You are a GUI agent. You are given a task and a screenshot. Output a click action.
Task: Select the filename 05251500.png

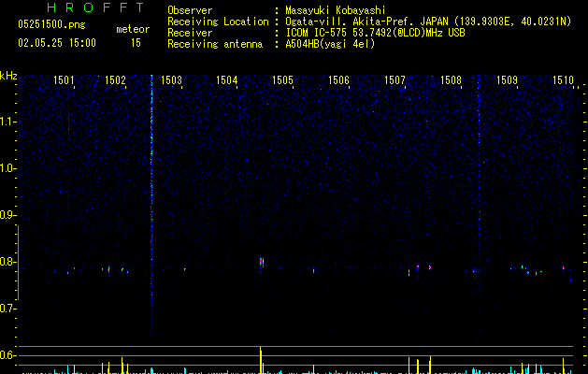[51, 24]
